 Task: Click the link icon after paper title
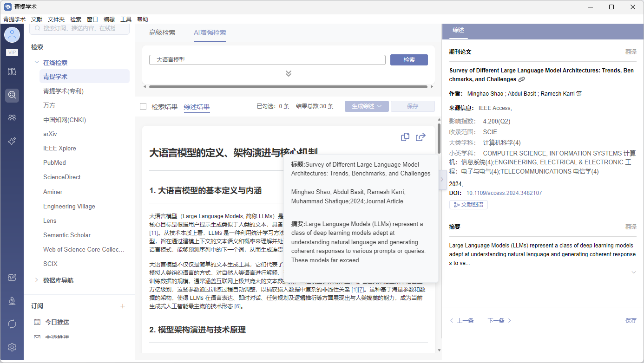tap(521, 80)
